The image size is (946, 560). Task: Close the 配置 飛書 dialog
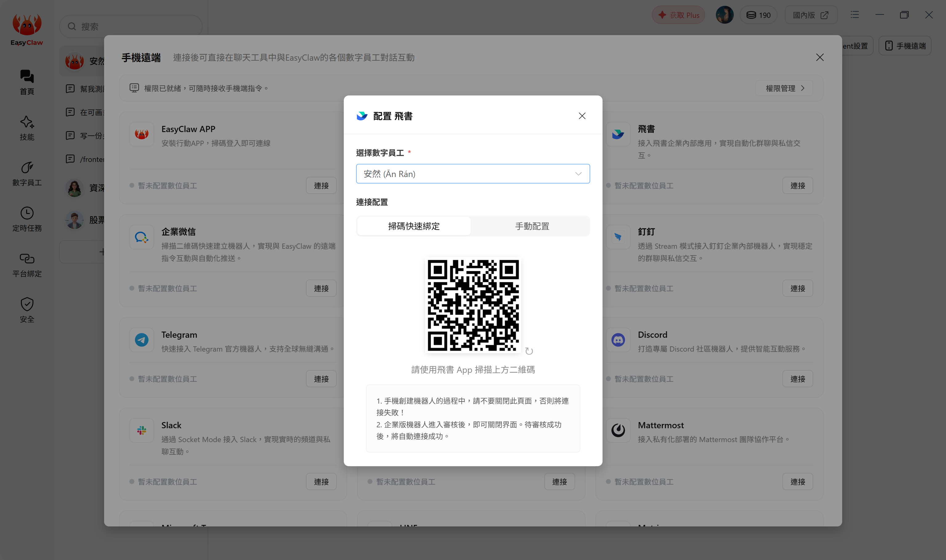pyautogui.click(x=582, y=116)
